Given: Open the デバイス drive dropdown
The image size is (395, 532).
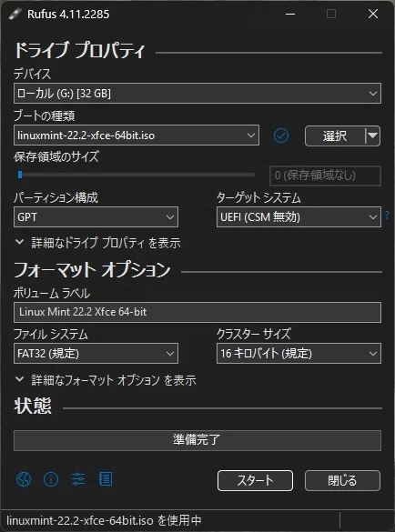Looking at the screenshot, I should tap(197, 94).
